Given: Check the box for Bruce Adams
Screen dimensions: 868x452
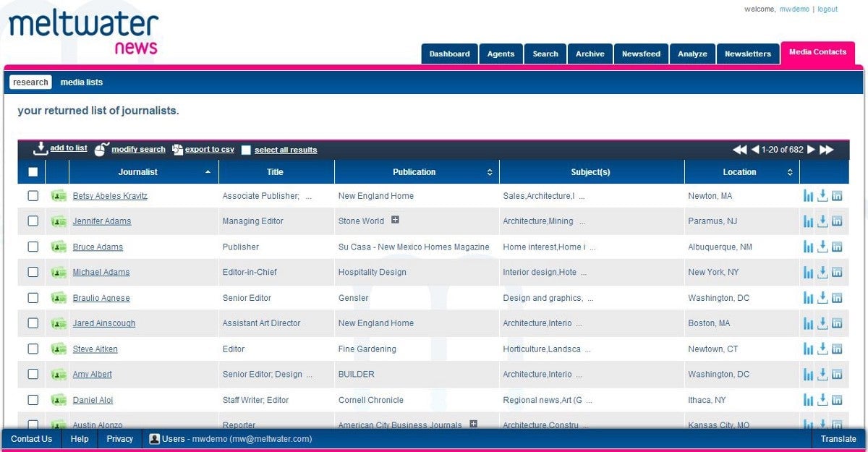Looking at the screenshot, I should 33,247.
